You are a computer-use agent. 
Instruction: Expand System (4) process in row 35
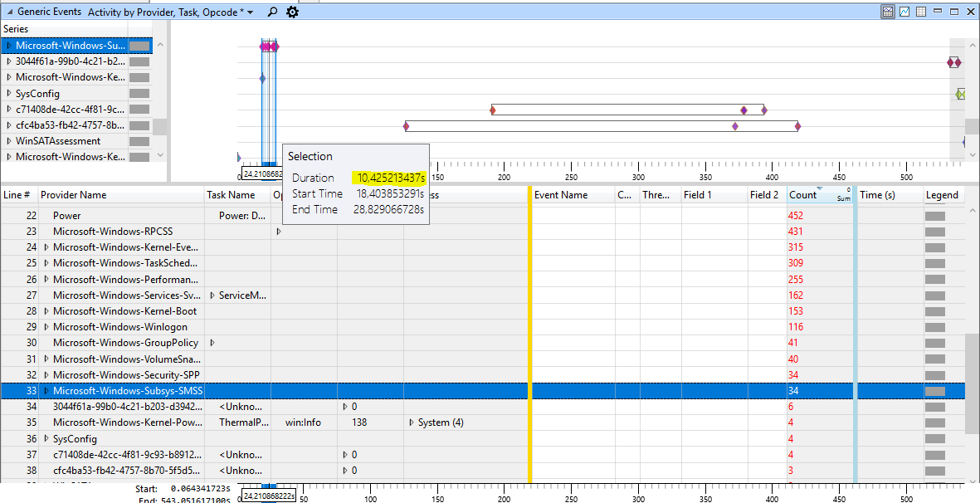click(x=412, y=423)
